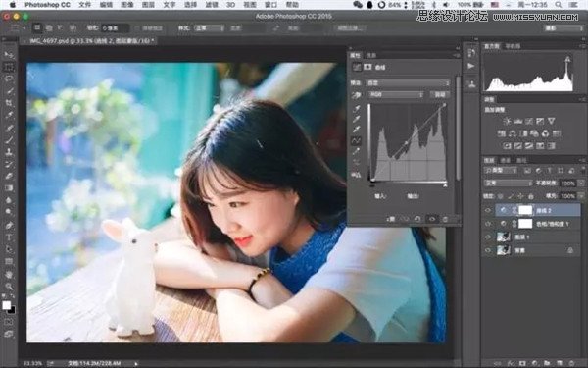The height and width of the screenshot is (368, 588).
Task: Toggle lock transparent pixels in Layers panel
Action: tap(501, 196)
